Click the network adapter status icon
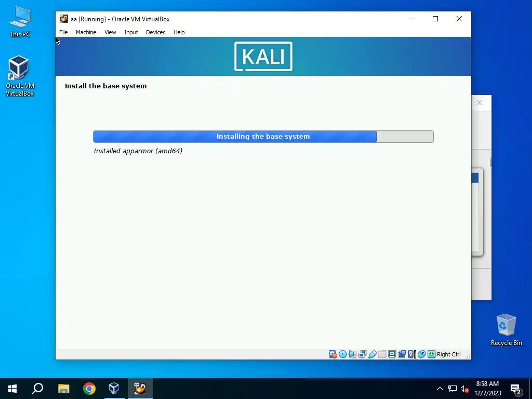The height and width of the screenshot is (399, 532). click(362, 354)
